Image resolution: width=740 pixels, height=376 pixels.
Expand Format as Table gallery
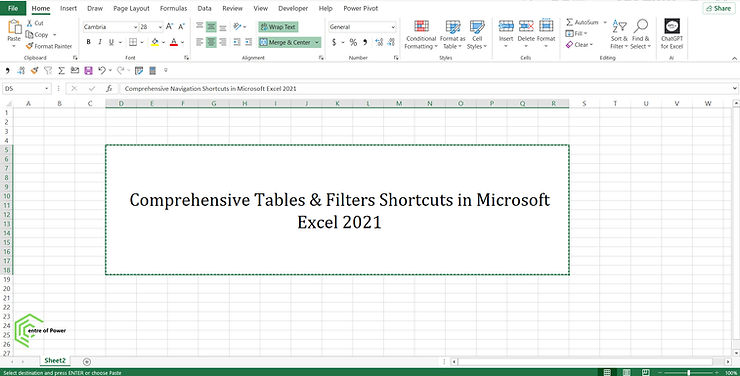pyautogui.click(x=453, y=34)
